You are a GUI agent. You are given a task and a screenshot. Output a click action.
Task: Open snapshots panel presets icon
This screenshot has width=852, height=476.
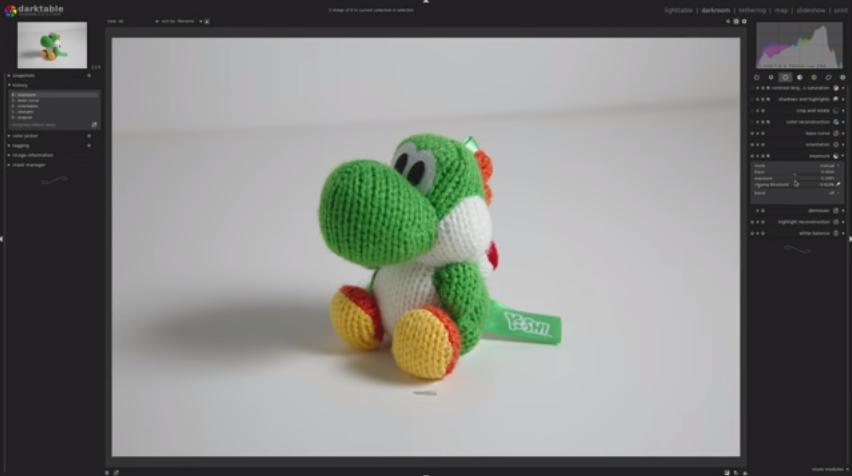click(89, 76)
